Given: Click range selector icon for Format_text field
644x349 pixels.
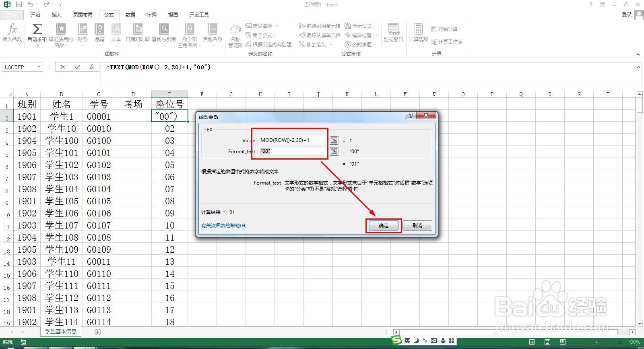Looking at the screenshot, I should [x=334, y=151].
